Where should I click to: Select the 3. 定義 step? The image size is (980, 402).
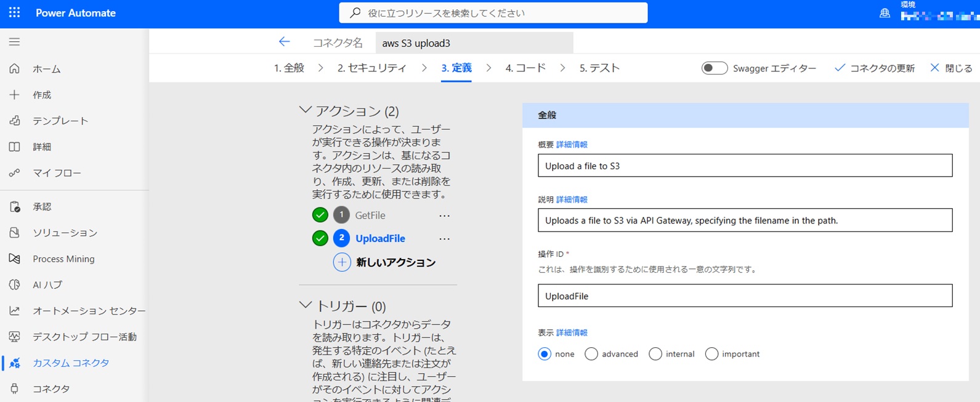point(456,68)
